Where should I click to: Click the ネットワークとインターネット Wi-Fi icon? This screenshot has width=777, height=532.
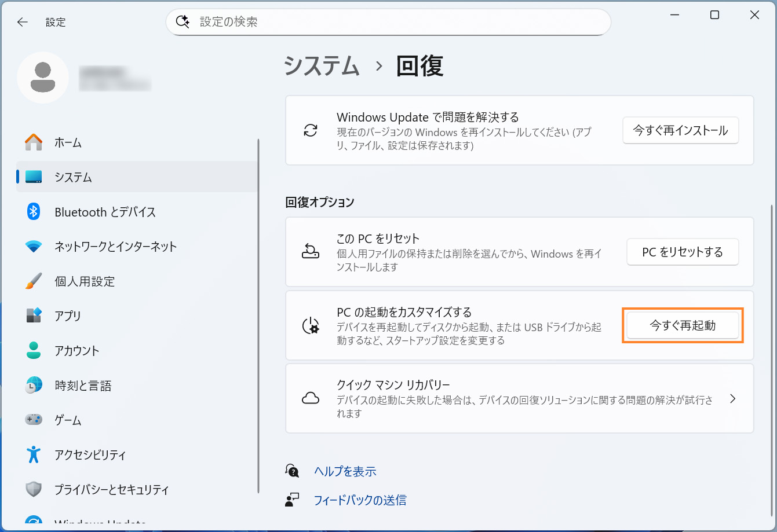coord(34,247)
